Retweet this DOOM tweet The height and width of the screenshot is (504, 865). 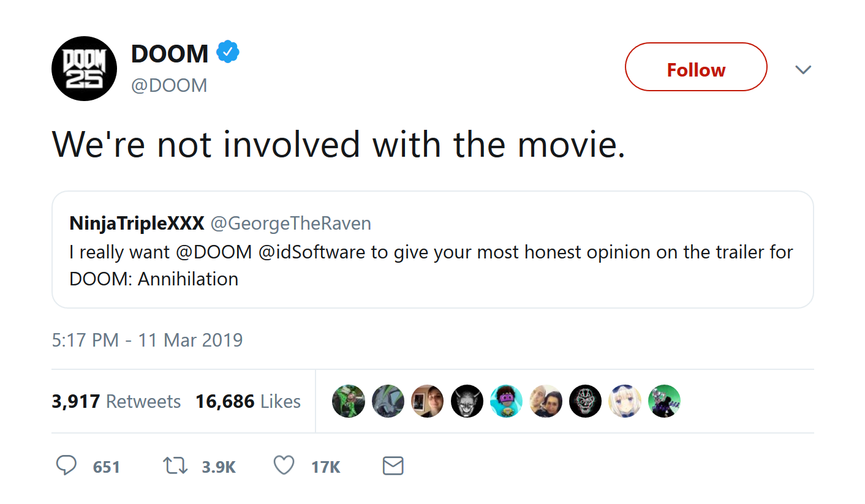176,466
